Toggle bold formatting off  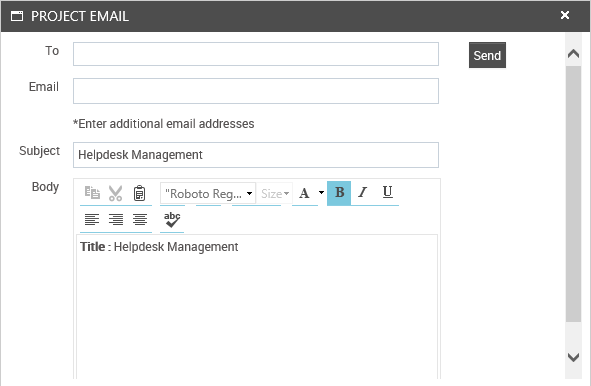(x=339, y=193)
